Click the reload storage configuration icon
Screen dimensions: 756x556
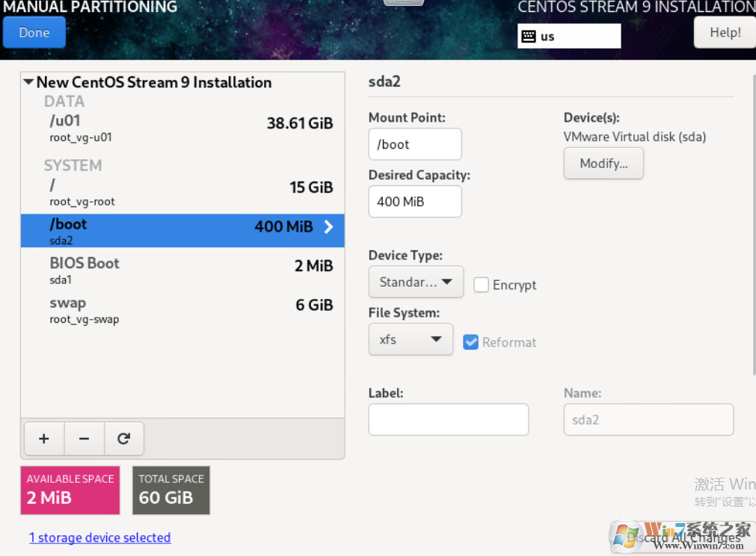tap(124, 439)
